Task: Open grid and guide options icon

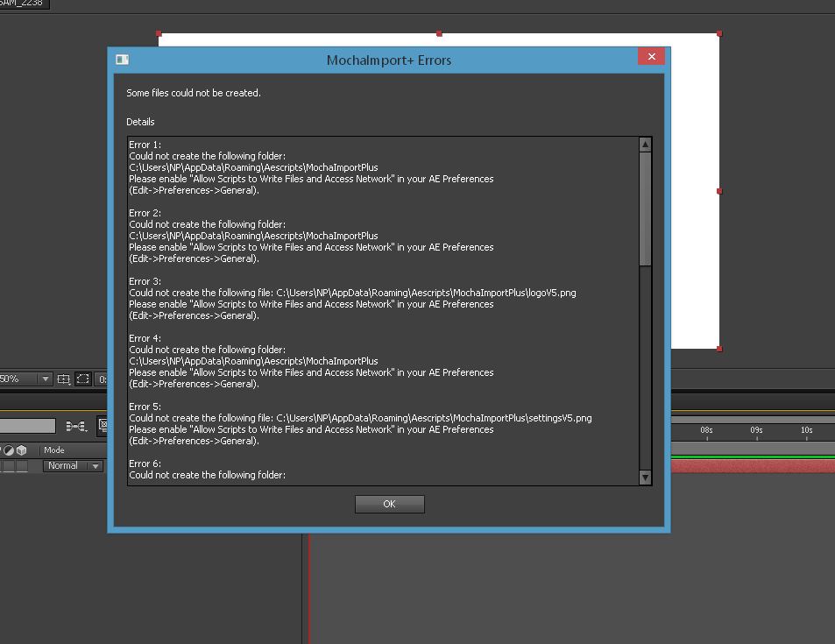Action: coord(64,379)
